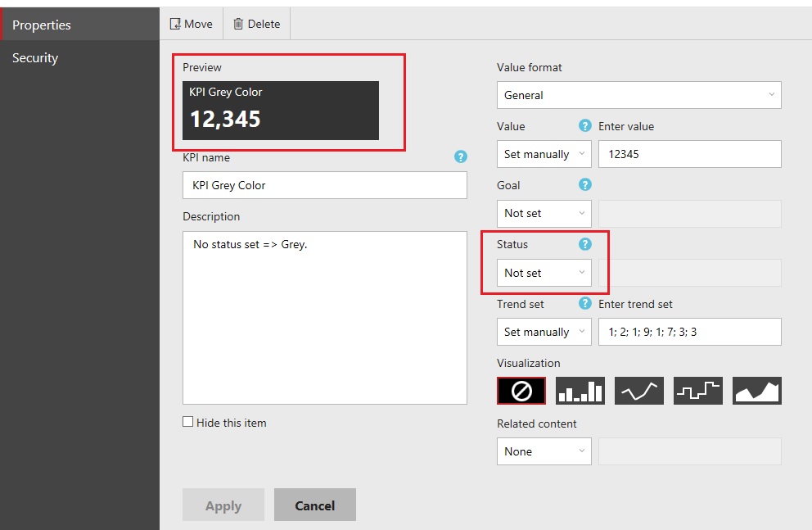The image size is (812, 530).
Task: Focus the Enter trend set field
Action: click(x=690, y=332)
